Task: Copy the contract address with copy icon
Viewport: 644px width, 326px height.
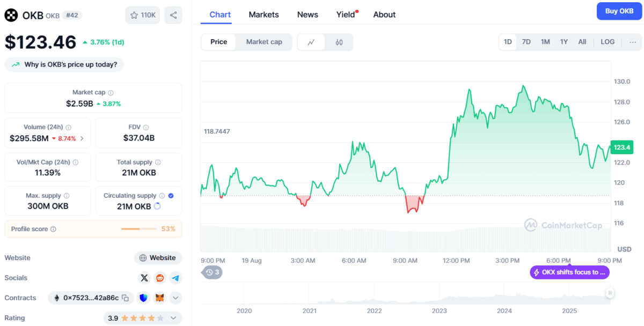Action: (125, 298)
